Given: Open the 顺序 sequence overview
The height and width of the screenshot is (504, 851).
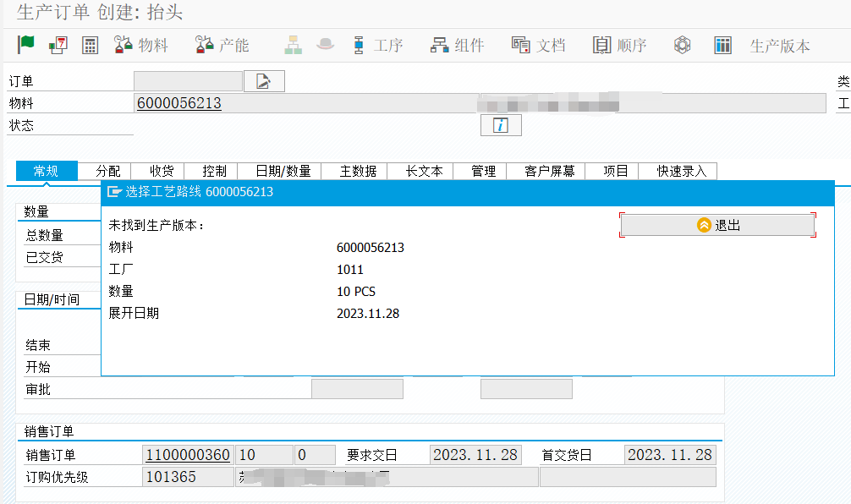Looking at the screenshot, I should [x=619, y=45].
